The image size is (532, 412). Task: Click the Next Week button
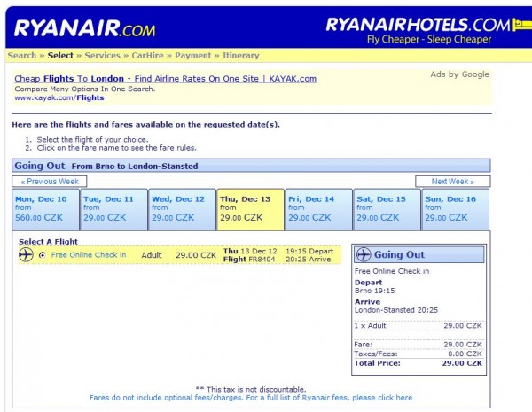[452, 182]
